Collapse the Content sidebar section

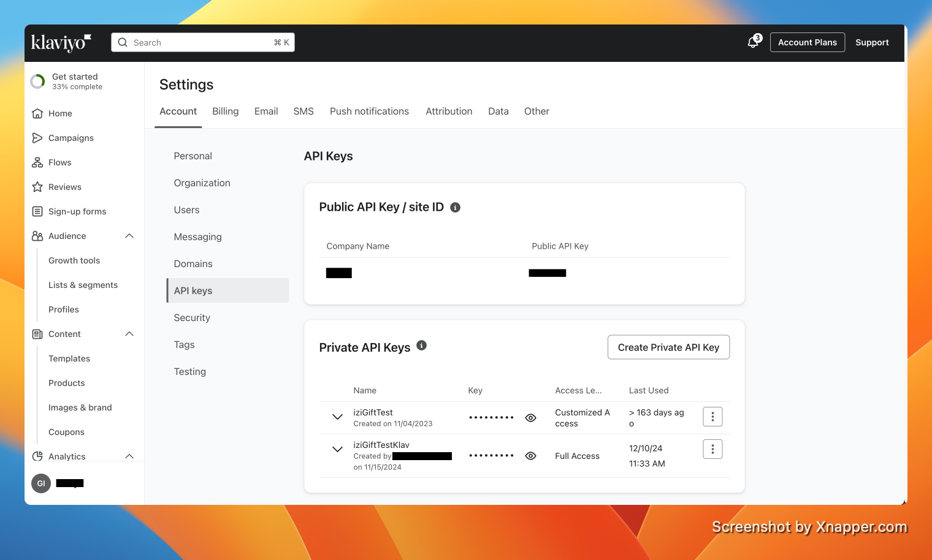129,334
